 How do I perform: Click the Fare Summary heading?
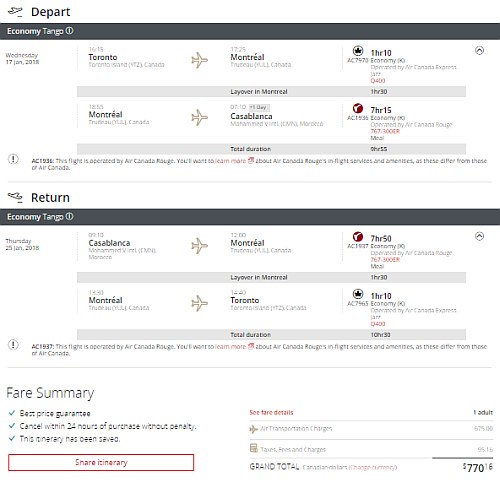(x=50, y=393)
